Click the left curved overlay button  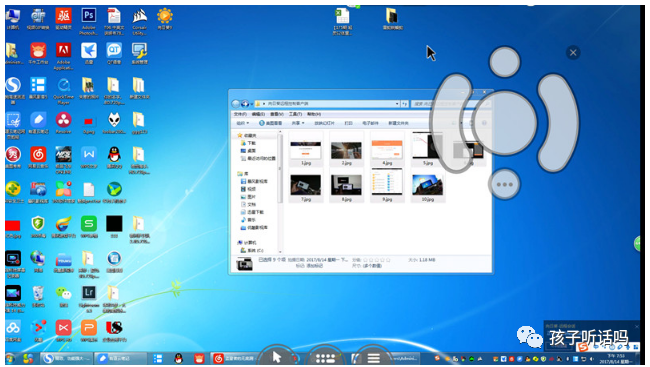point(452,123)
